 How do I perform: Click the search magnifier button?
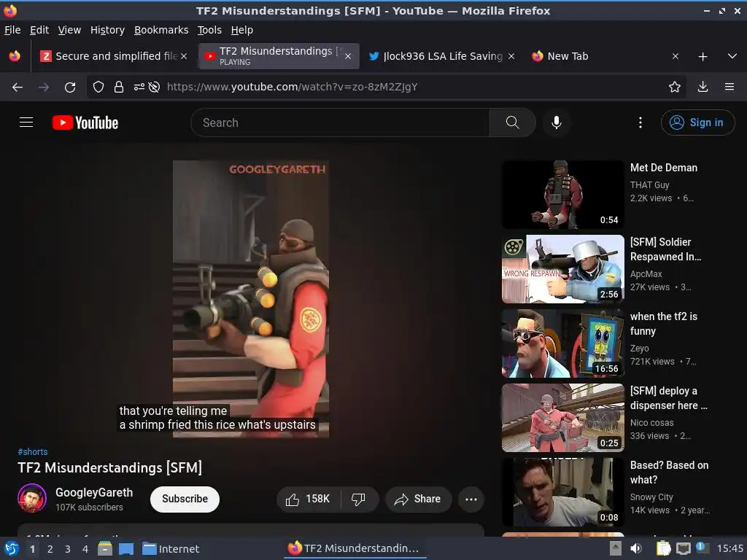512,122
